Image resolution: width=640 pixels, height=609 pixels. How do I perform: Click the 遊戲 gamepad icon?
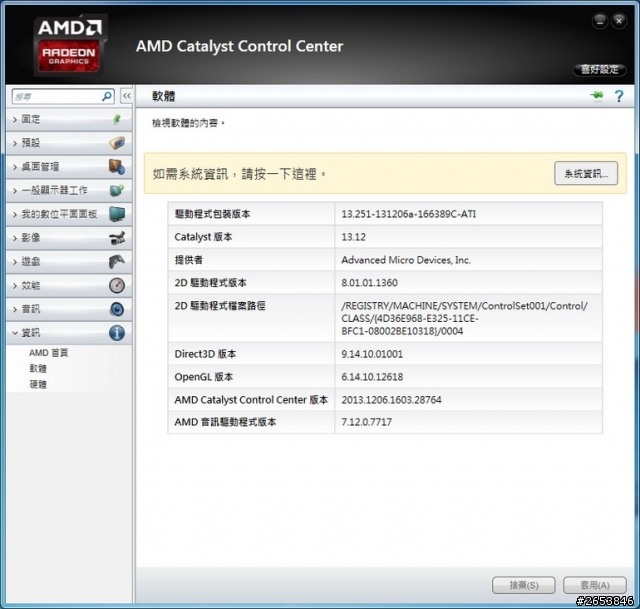point(117,262)
